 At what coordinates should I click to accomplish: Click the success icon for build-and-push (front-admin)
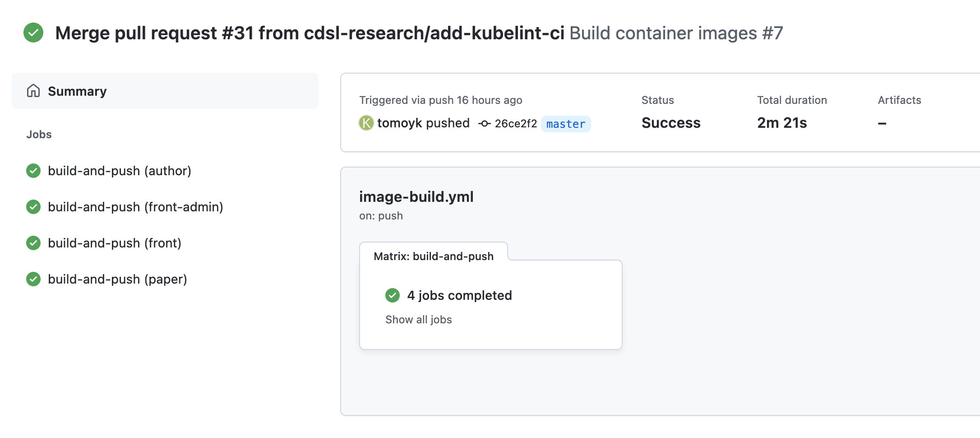coord(33,207)
